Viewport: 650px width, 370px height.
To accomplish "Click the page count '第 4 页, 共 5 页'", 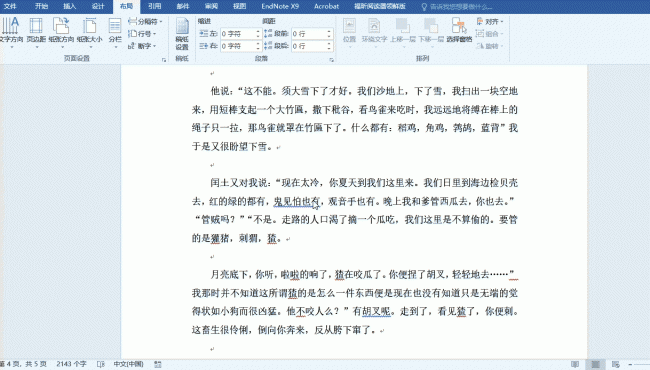I will tap(24, 364).
